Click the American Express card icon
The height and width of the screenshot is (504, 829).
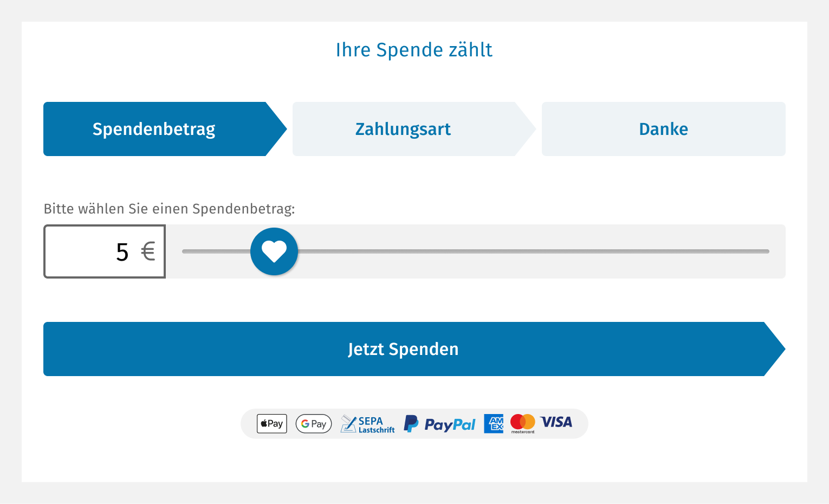coord(494,424)
